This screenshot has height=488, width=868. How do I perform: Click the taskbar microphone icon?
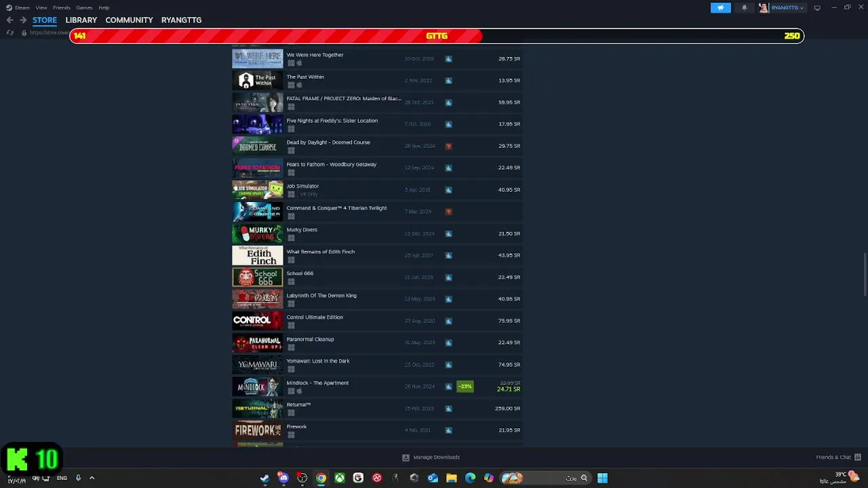point(78,478)
